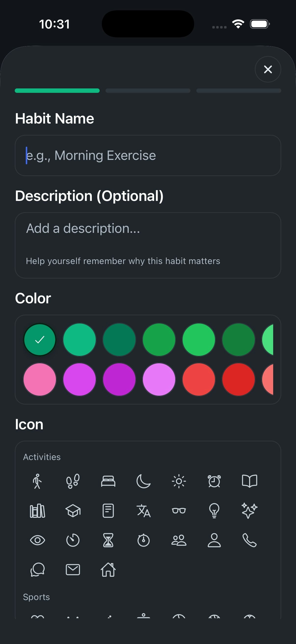
Task: Select the walking person activity icon
Action: coord(38,481)
